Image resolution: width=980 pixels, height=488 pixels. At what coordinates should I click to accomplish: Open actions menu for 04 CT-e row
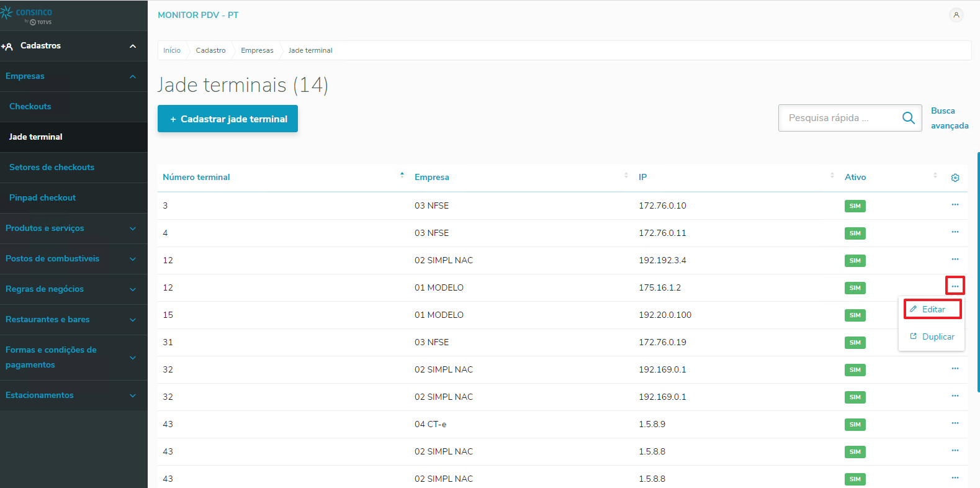[x=955, y=423]
